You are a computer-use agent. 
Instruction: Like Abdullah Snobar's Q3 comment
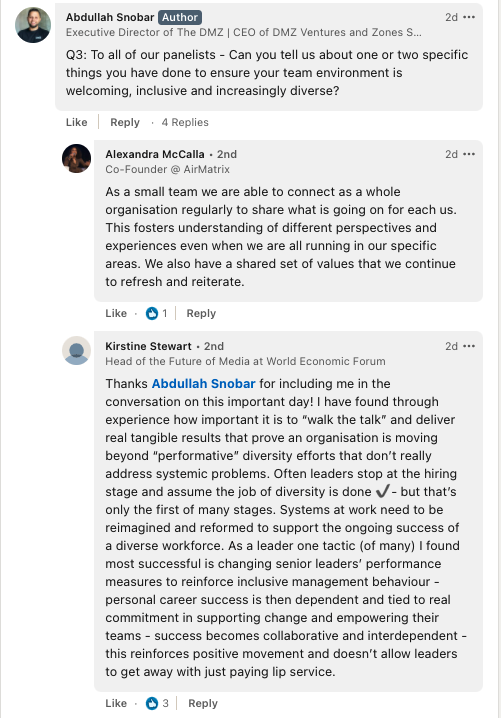click(x=76, y=122)
